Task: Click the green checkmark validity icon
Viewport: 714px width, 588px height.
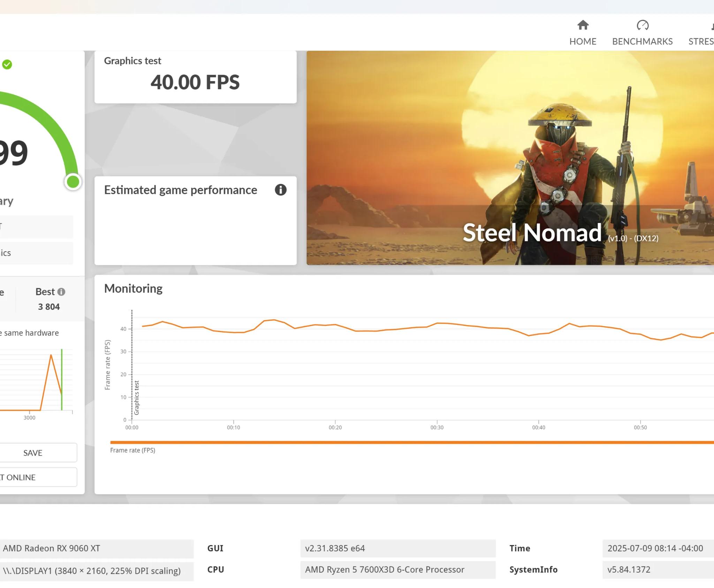Action: pos(7,64)
